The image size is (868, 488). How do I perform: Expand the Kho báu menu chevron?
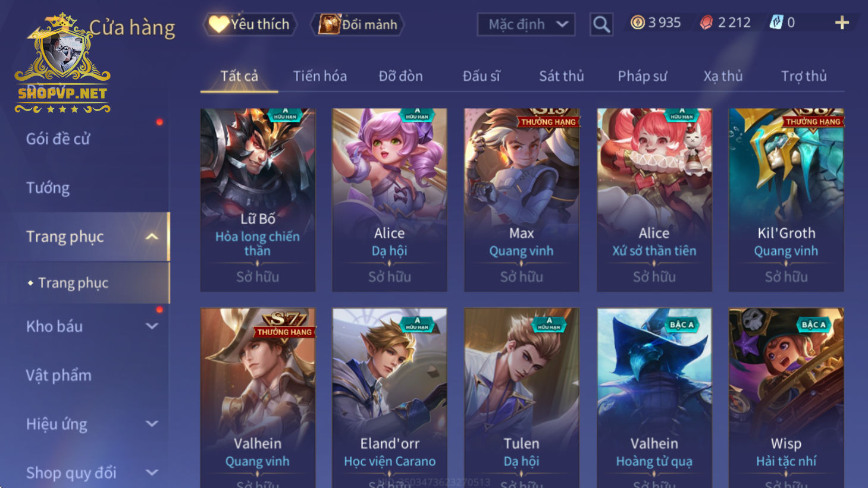click(152, 326)
